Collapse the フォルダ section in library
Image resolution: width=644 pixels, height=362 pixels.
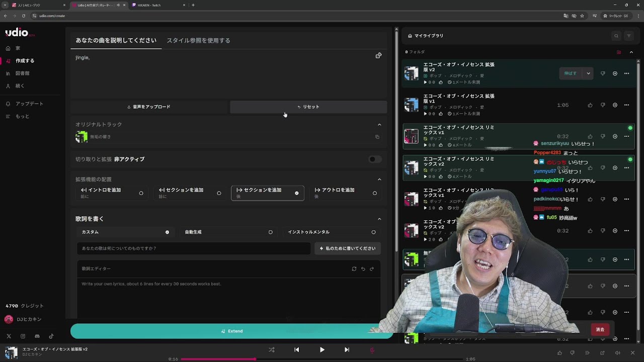point(631,52)
